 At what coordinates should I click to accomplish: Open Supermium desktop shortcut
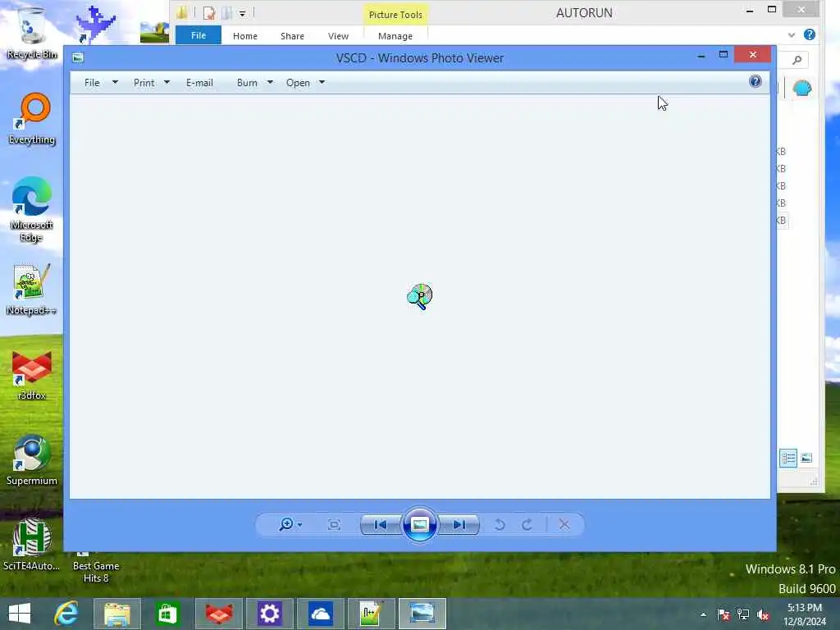[32, 460]
